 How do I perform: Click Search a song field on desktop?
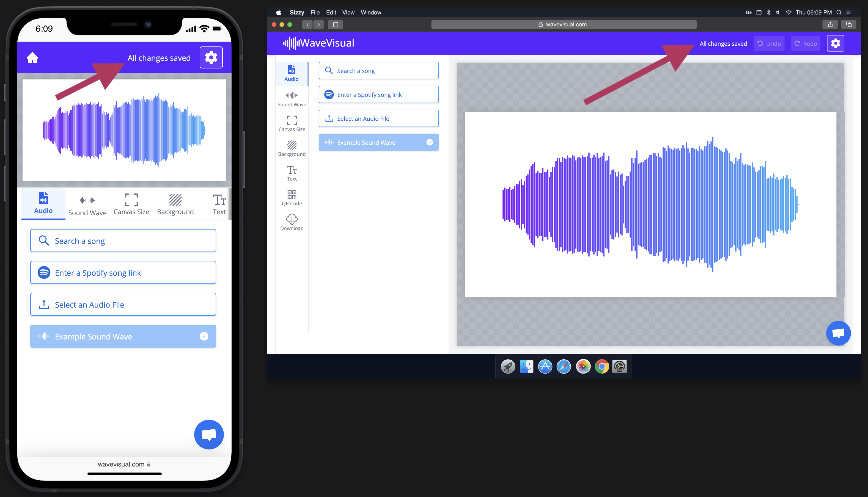tap(378, 71)
